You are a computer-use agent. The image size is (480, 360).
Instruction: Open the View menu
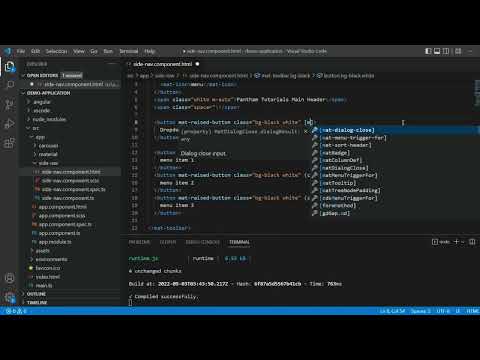click(x=79, y=51)
